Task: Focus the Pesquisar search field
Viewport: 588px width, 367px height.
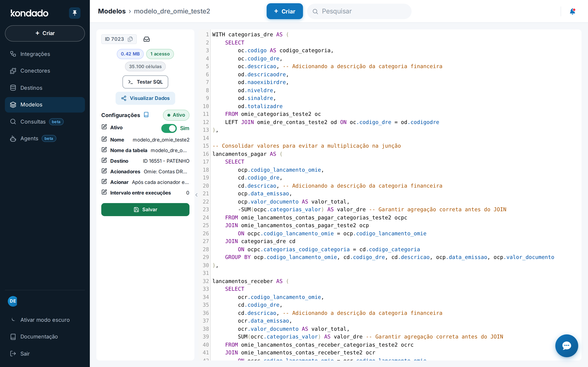Action: (x=359, y=11)
